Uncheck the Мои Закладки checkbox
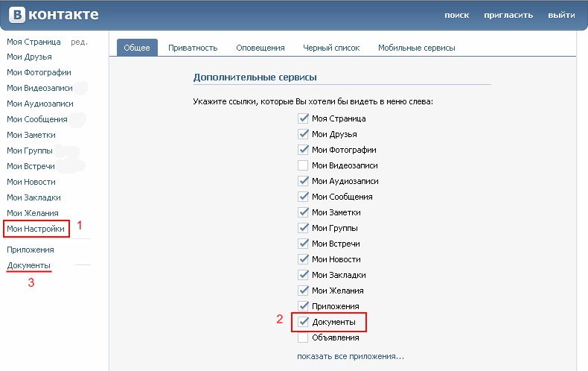 pyautogui.click(x=303, y=275)
